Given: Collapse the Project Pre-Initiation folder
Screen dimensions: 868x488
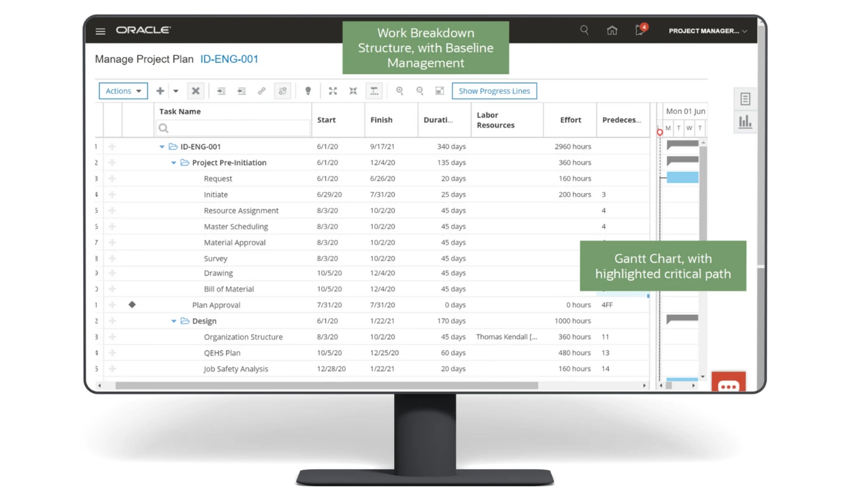Looking at the screenshot, I should pos(173,163).
